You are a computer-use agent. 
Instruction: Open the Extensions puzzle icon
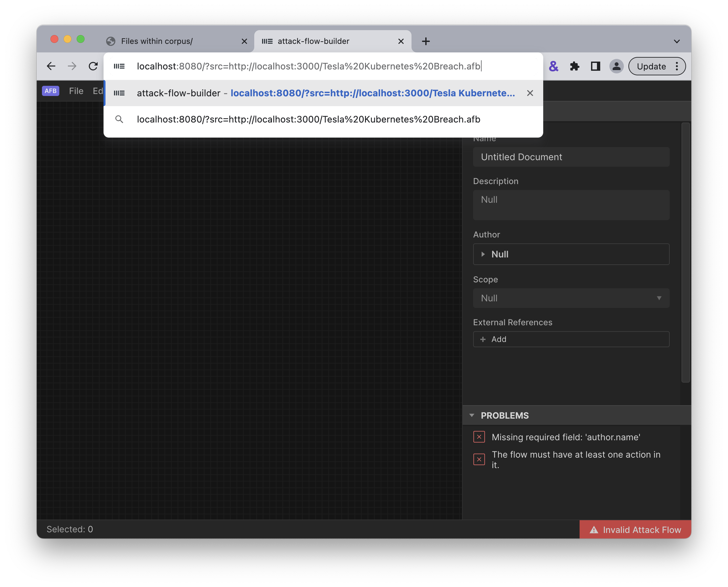[x=574, y=66]
